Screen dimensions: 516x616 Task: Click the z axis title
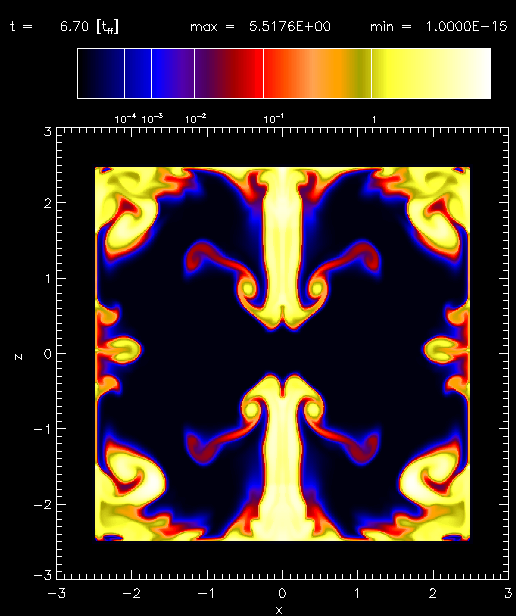click(18, 356)
